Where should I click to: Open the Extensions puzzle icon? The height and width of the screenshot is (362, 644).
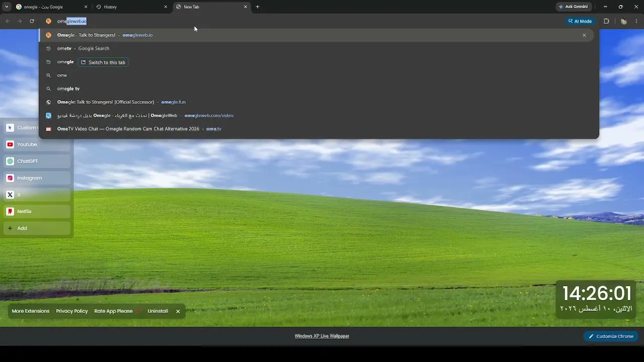click(606, 21)
